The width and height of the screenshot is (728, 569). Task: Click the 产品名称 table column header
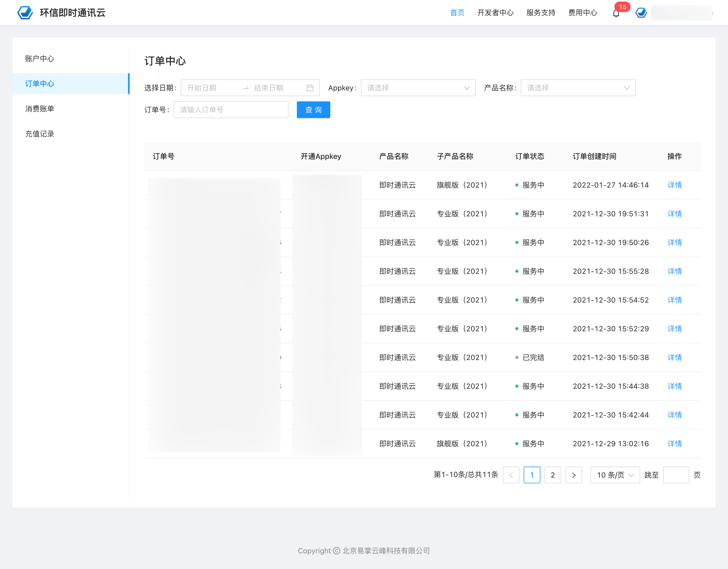(394, 156)
